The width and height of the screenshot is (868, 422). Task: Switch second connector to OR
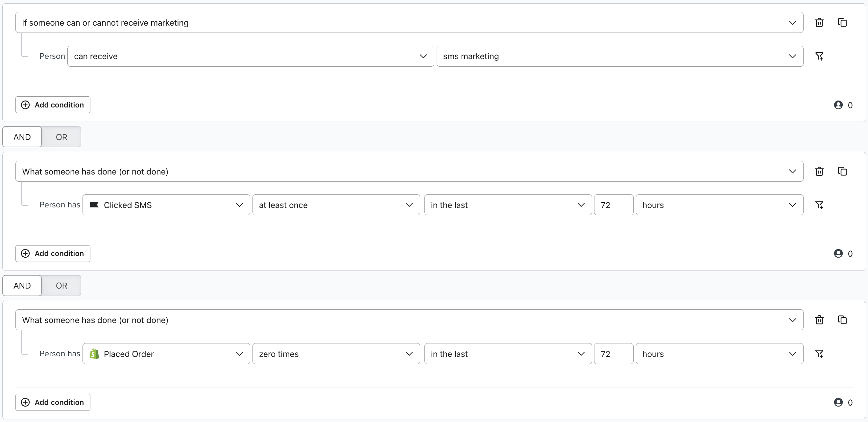tap(61, 286)
